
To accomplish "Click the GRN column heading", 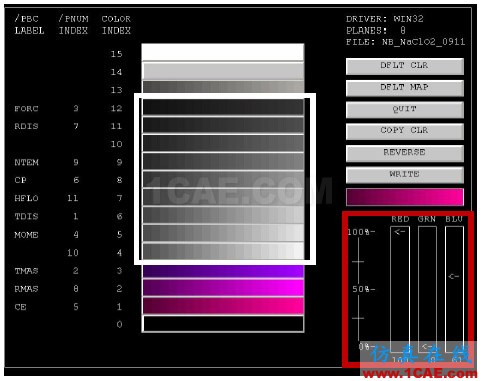I will (x=427, y=219).
